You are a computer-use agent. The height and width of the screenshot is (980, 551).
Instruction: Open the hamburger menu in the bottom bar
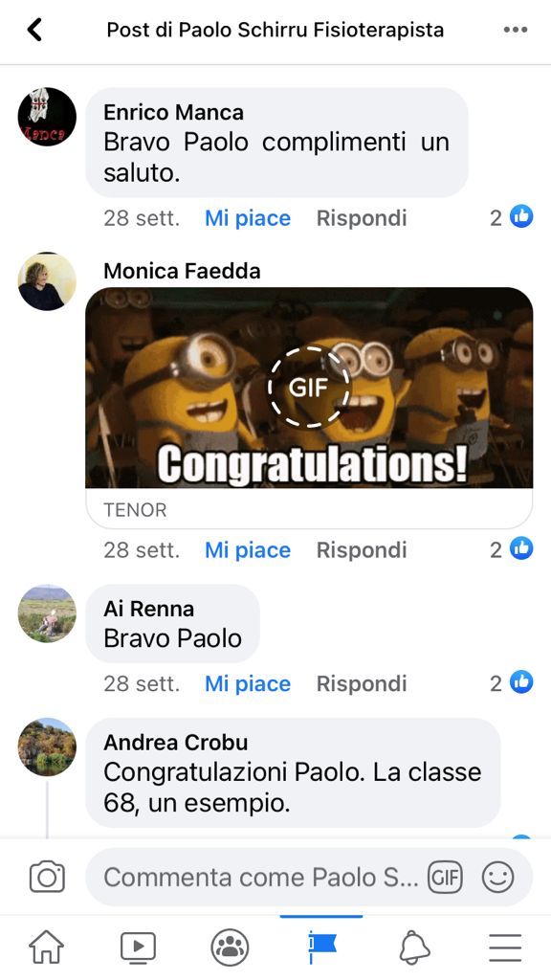point(505,947)
